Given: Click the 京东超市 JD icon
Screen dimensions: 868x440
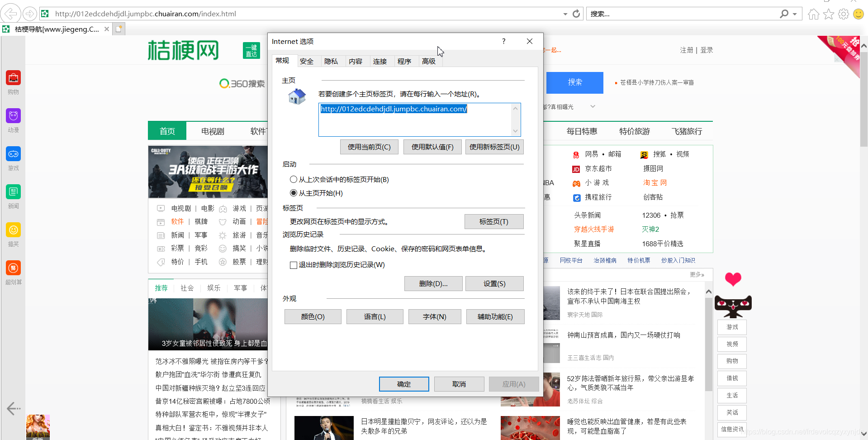Looking at the screenshot, I should coord(576,169).
